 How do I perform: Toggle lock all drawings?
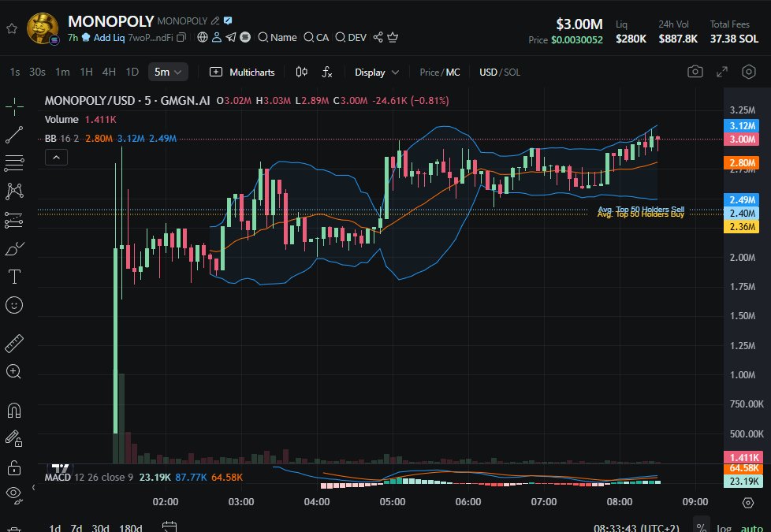click(x=14, y=467)
